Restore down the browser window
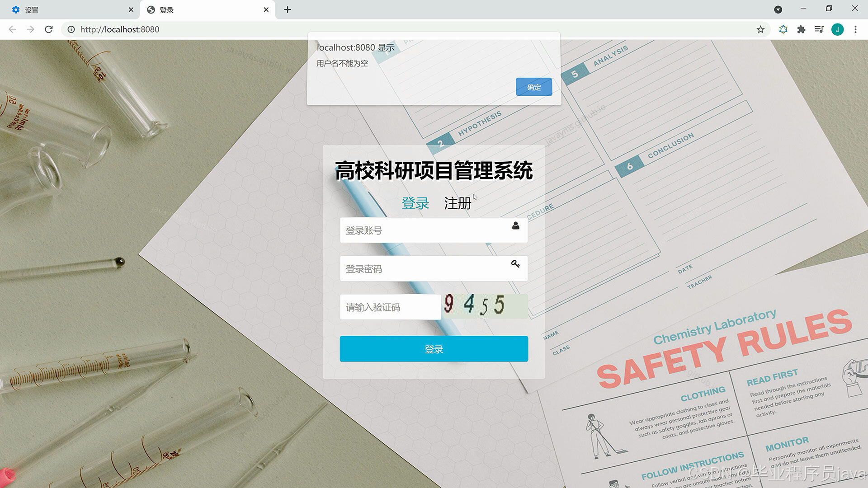868x488 pixels. [829, 9]
